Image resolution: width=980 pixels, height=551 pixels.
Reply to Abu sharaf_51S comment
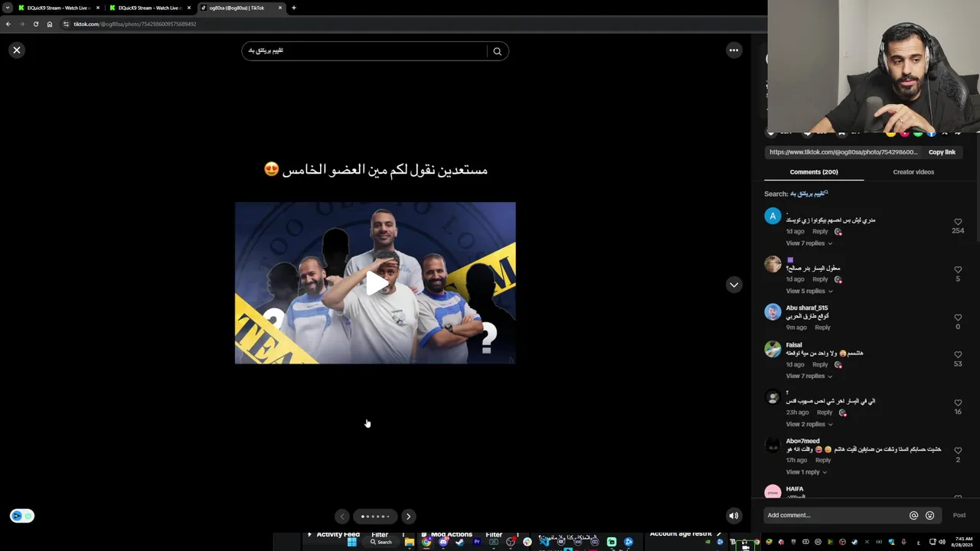[x=822, y=328]
